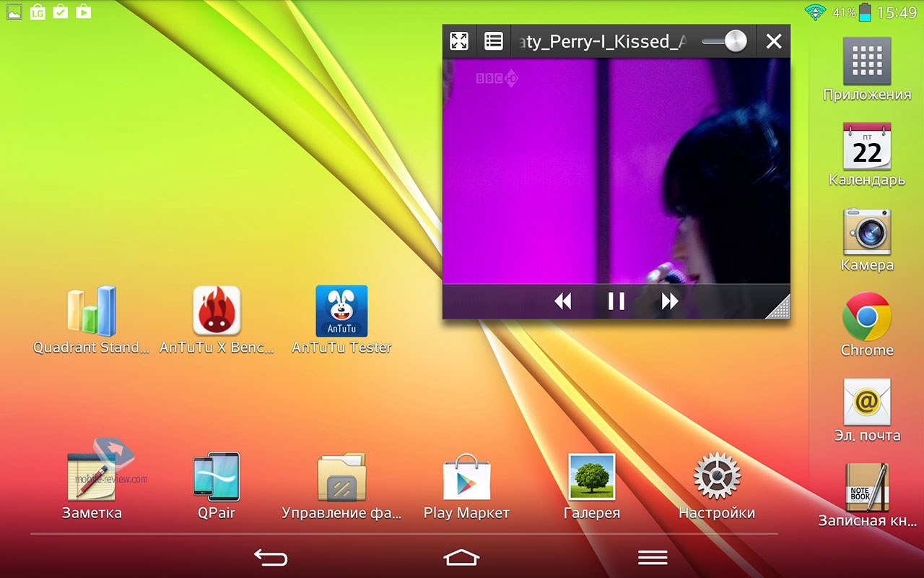
Task: Tap the Katy_Perry video title text
Action: [602, 41]
